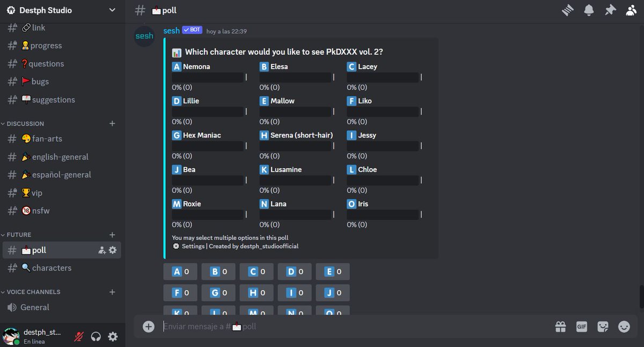The height and width of the screenshot is (347, 644).
Task: Open the characters channel
Action: point(62,268)
